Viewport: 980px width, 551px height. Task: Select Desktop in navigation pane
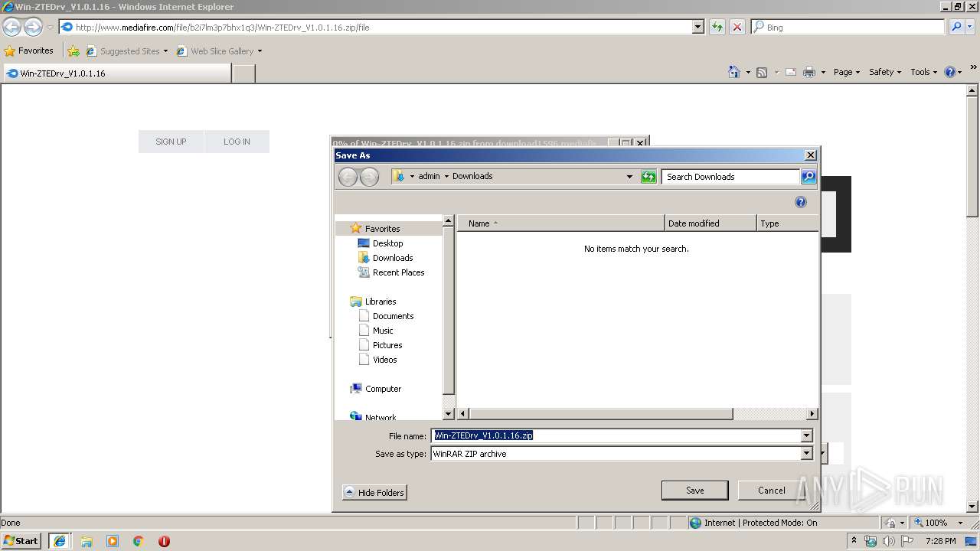tap(387, 243)
